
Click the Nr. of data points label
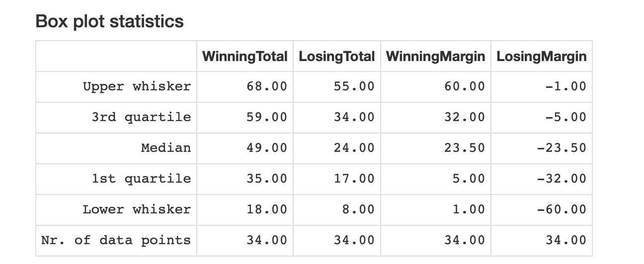[116, 240]
